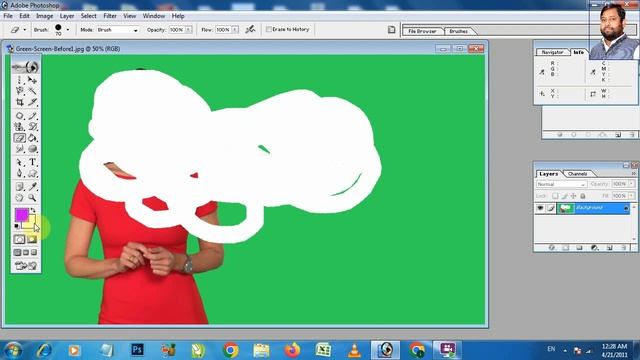This screenshot has height=360, width=640.
Task: Open the Filter menu
Action: 109,16
